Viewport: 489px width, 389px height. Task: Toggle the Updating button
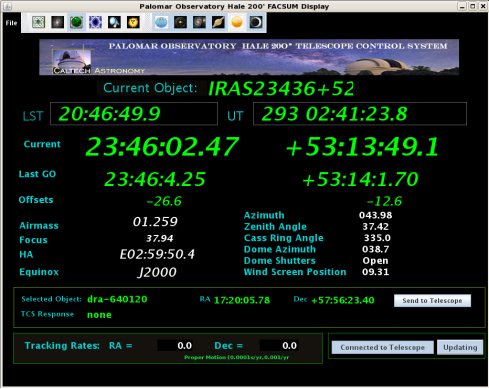click(x=460, y=347)
